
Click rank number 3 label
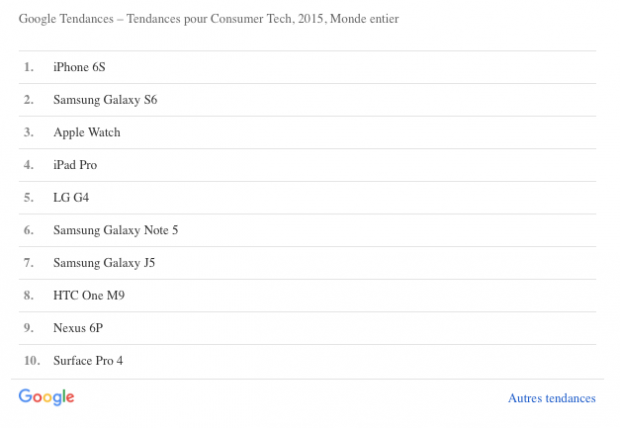coord(28,132)
